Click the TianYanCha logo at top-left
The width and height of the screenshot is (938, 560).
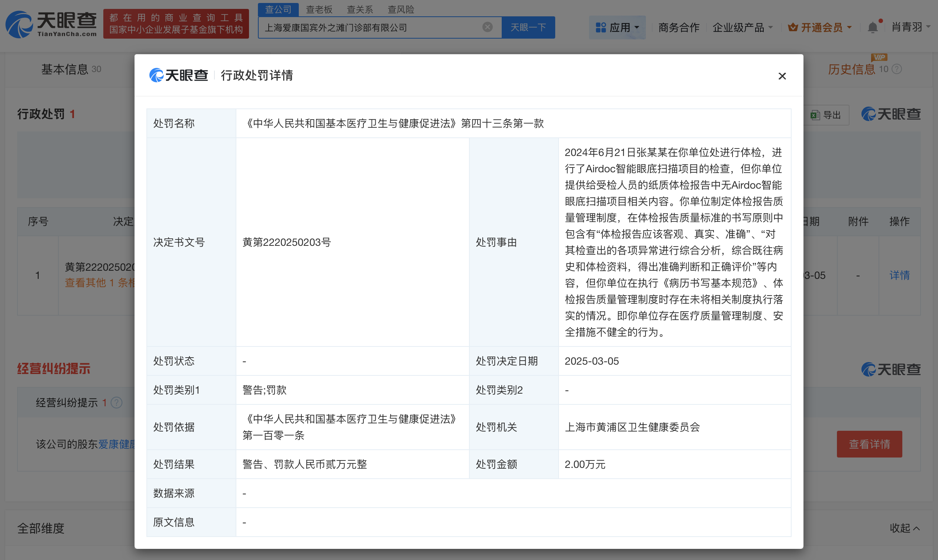pyautogui.click(x=51, y=25)
